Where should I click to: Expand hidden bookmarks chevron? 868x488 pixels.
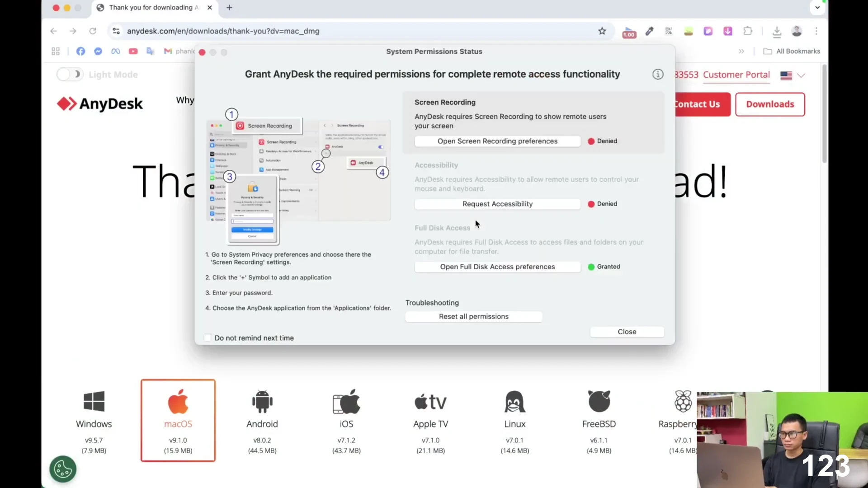point(741,51)
